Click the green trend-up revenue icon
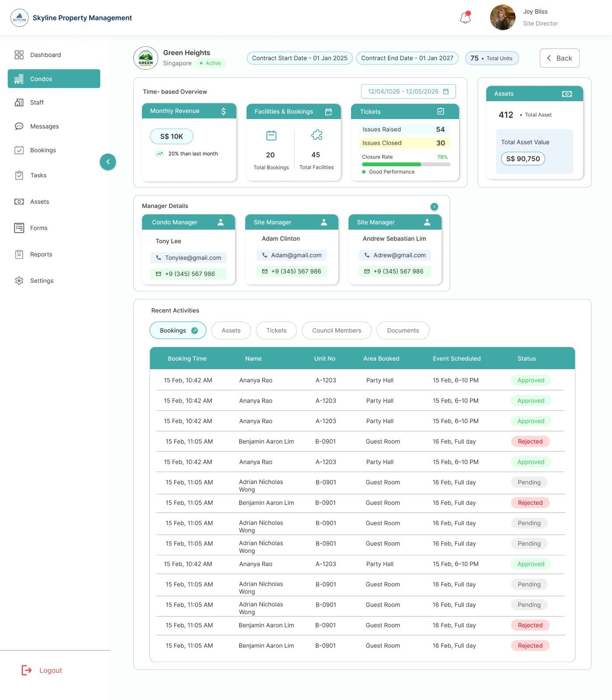Screen dimensions: 612x700 [160, 154]
